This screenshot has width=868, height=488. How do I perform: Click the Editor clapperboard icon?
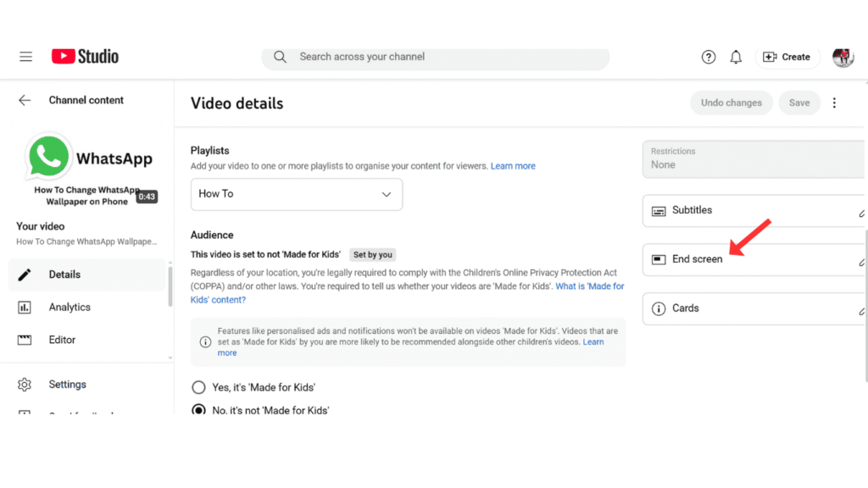click(x=25, y=340)
